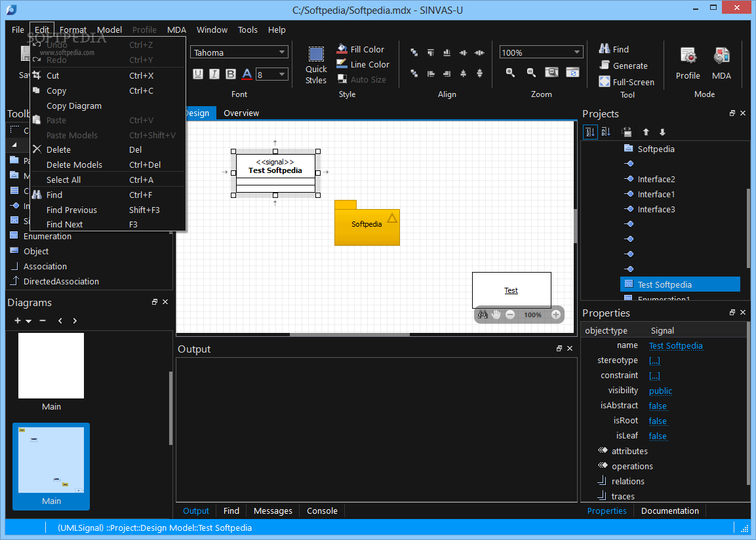Remove diagram with minus button

[x=43, y=320]
